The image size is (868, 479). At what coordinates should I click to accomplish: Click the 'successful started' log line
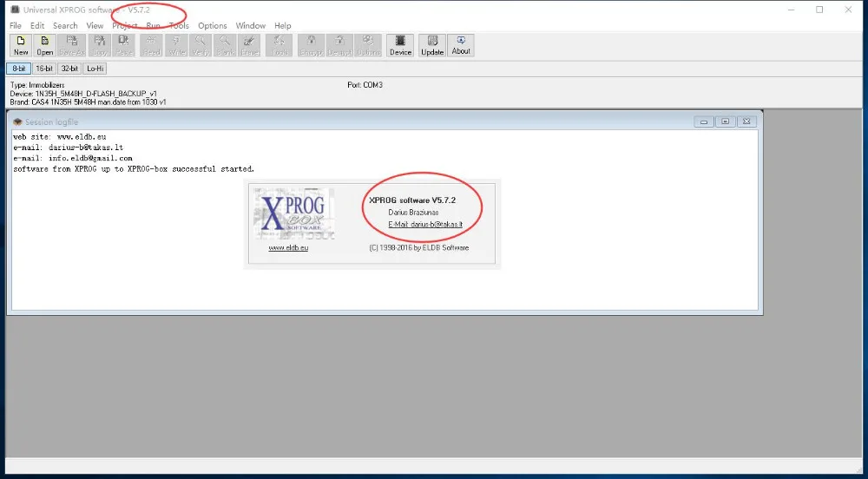coord(134,168)
